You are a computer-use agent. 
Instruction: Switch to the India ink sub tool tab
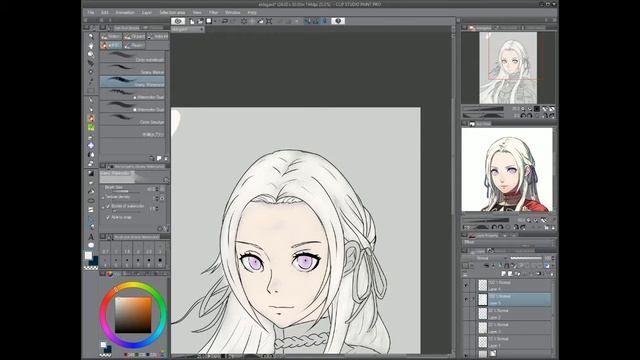point(157,36)
